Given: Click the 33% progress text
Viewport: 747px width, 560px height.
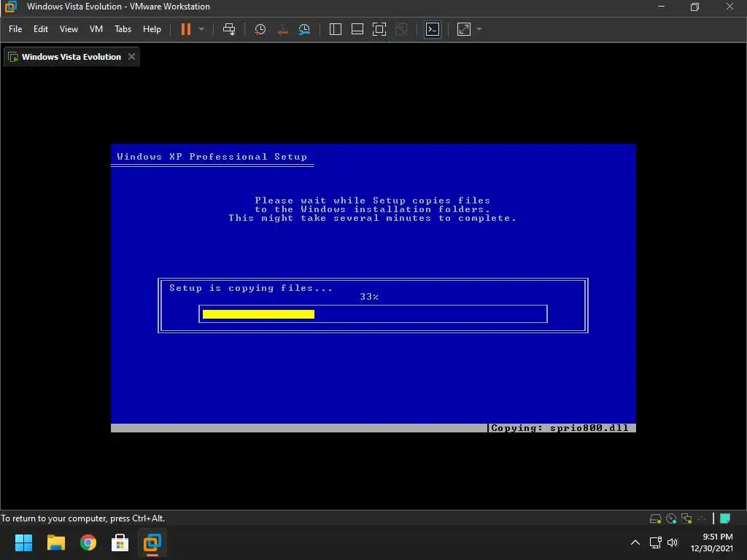Looking at the screenshot, I should pyautogui.click(x=369, y=297).
